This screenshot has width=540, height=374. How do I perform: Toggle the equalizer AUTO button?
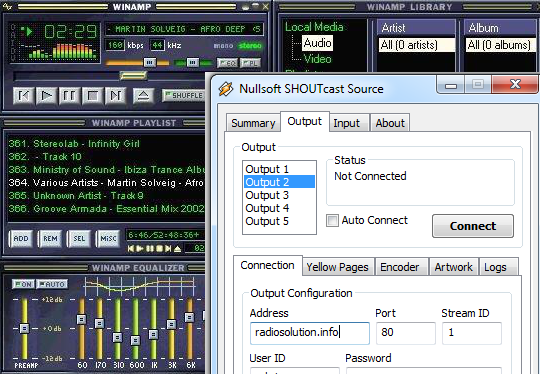pos(52,284)
